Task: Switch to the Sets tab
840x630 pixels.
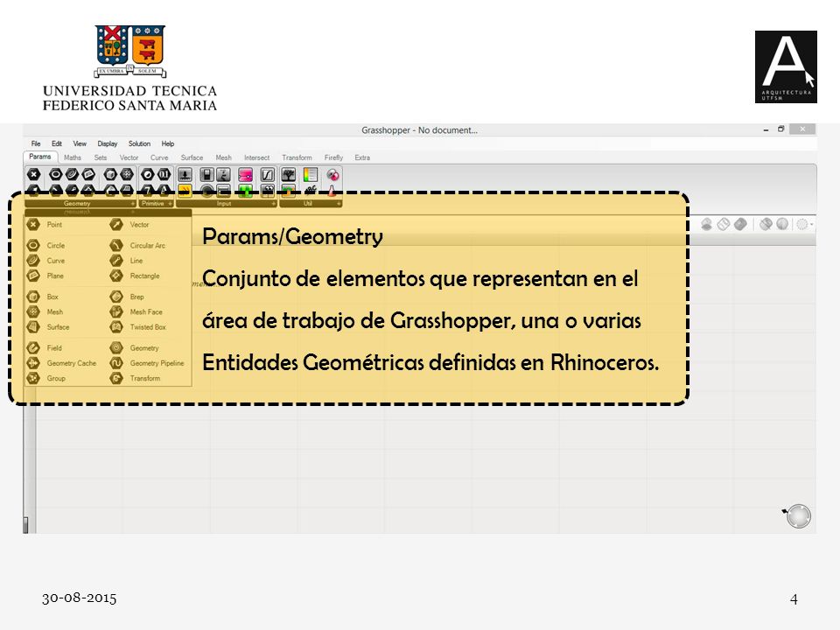Action: tap(100, 157)
